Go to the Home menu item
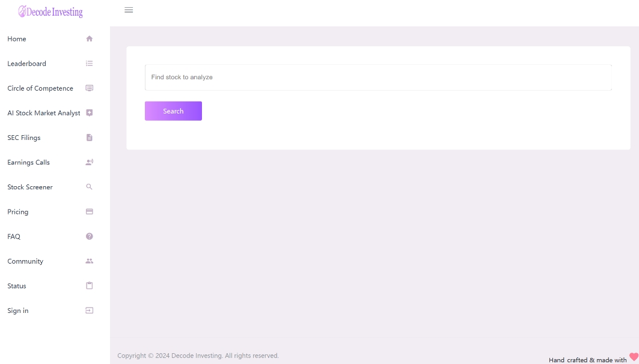Viewport: 639px width, 364px height. 17,39
